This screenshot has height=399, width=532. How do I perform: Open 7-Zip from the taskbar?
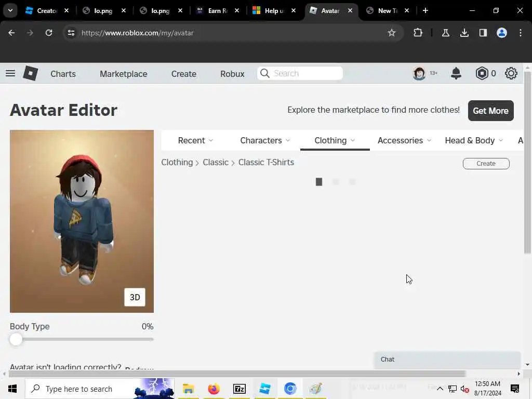[x=239, y=389]
